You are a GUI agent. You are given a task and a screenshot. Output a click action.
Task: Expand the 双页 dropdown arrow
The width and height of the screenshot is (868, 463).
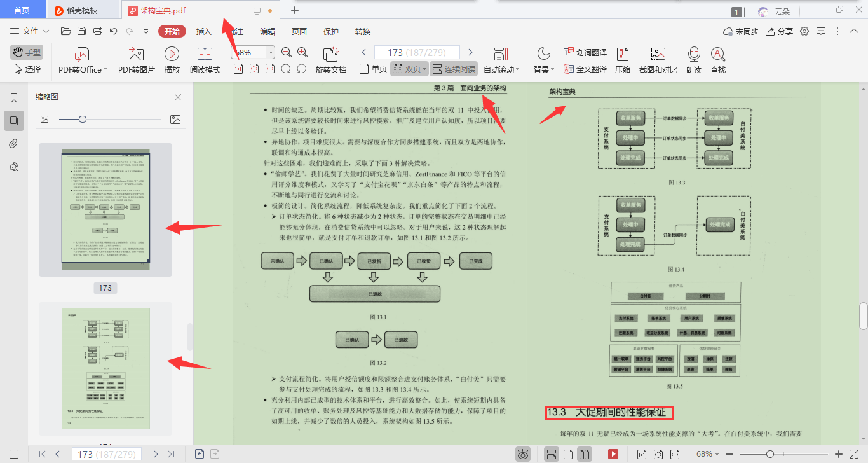(x=424, y=69)
